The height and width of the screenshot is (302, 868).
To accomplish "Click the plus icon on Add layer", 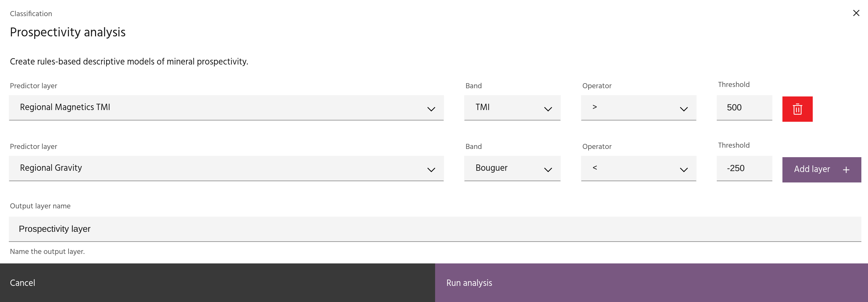I will click(846, 170).
